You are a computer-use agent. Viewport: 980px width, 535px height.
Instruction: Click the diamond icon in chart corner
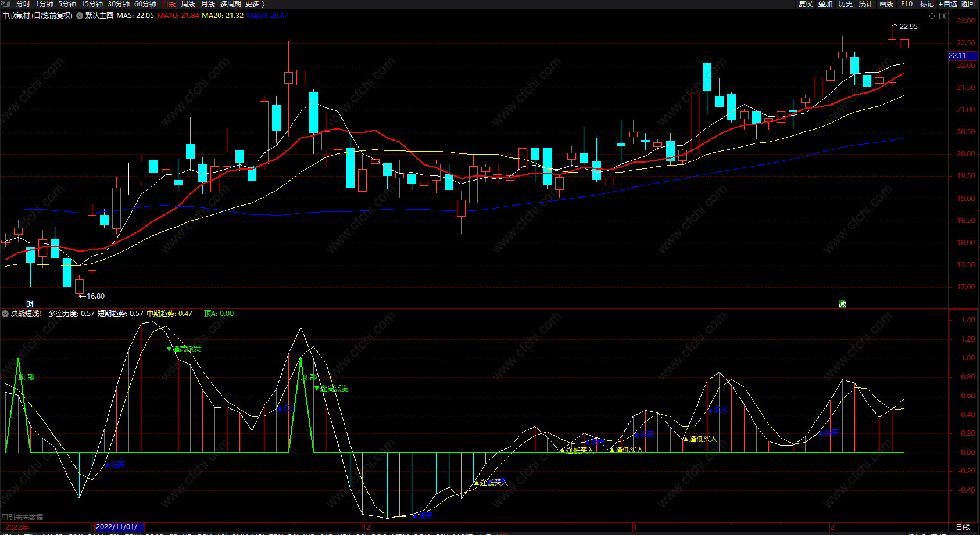[x=932, y=16]
